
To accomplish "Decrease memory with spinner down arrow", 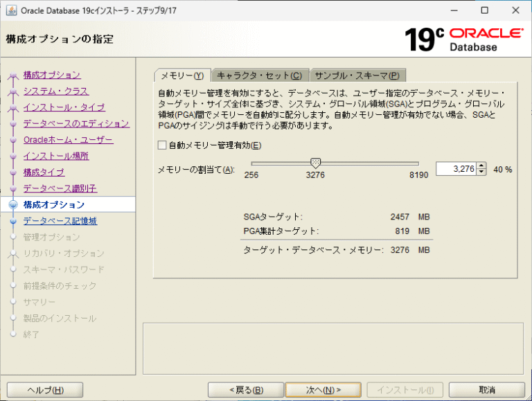I will pyautogui.click(x=481, y=172).
